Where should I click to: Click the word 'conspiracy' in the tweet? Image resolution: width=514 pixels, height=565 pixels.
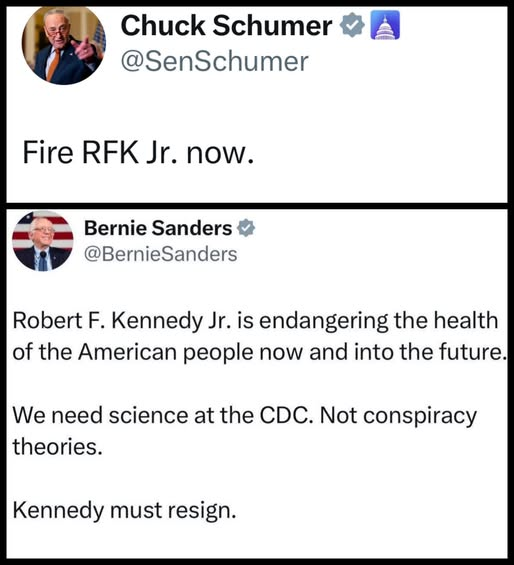coord(420,416)
